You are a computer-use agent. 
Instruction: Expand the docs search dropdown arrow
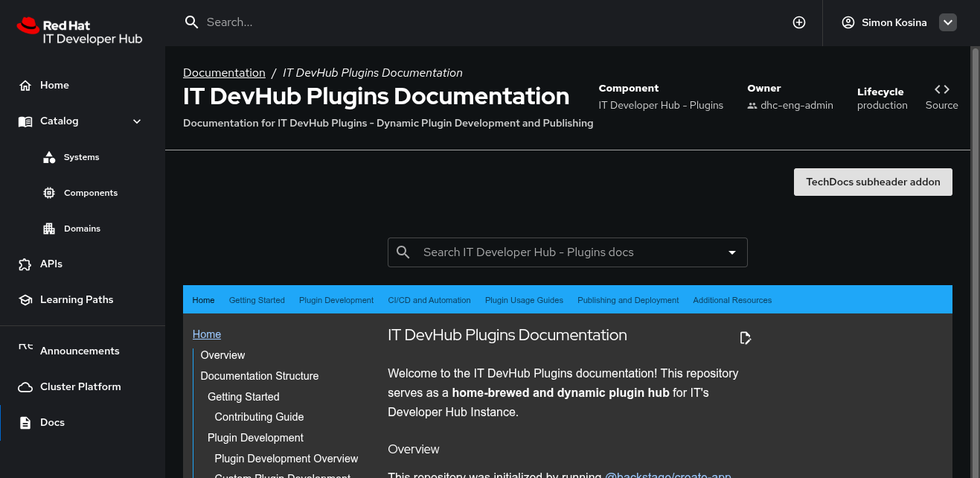(732, 252)
